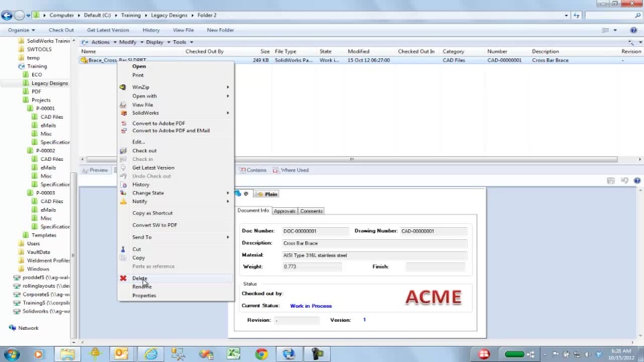Open the Organize dropdown
The image size is (644, 362).
coord(21,30)
